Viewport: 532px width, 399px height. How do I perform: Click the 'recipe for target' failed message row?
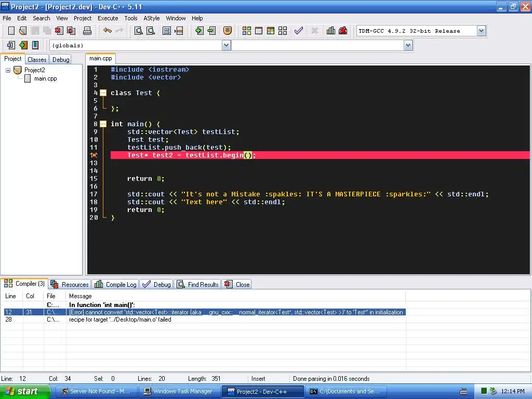click(x=205, y=320)
